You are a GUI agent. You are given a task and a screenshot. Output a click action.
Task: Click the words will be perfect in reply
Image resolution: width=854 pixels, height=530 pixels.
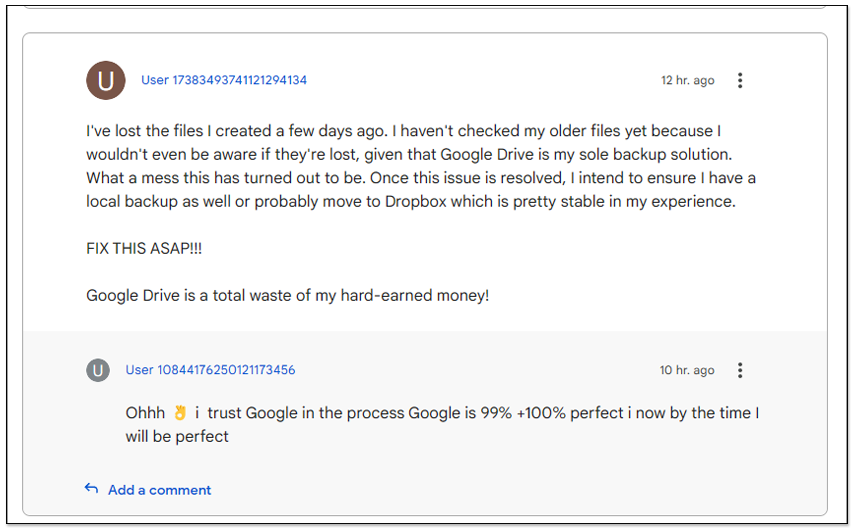click(177, 436)
